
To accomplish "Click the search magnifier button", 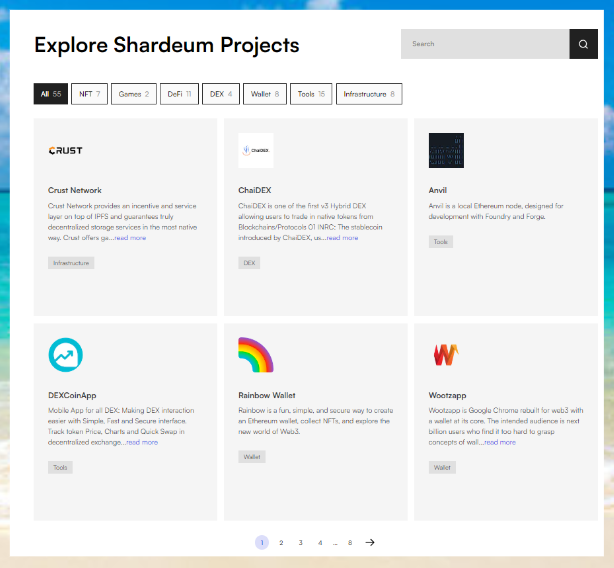I will pyautogui.click(x=583, y=44).
